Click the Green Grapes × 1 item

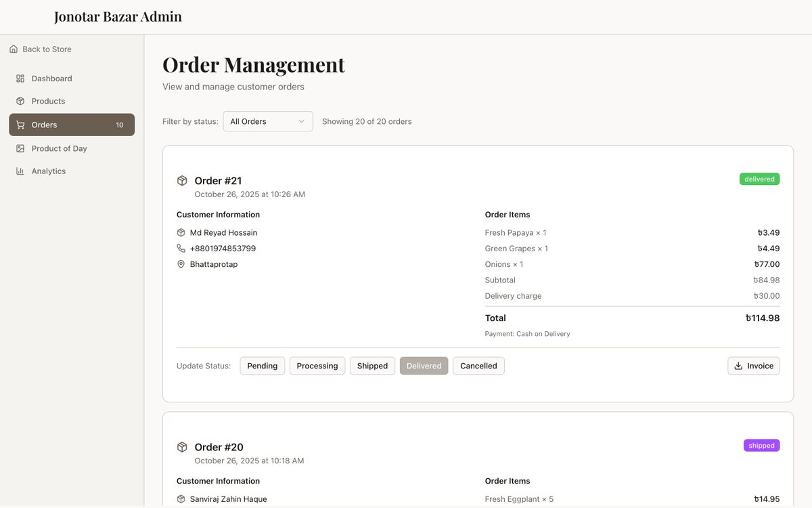[516, 249]
